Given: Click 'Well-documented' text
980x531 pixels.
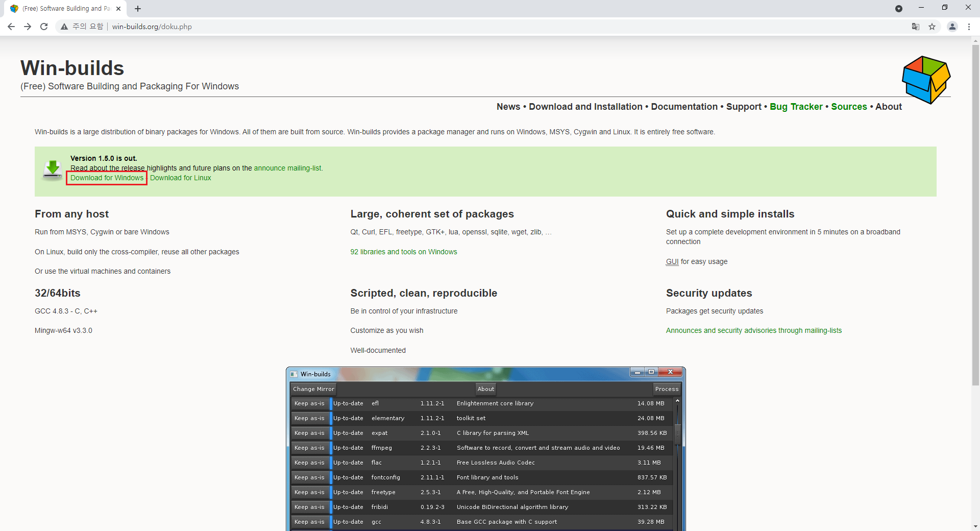Looking at the screenshot, I should (378, 350).
